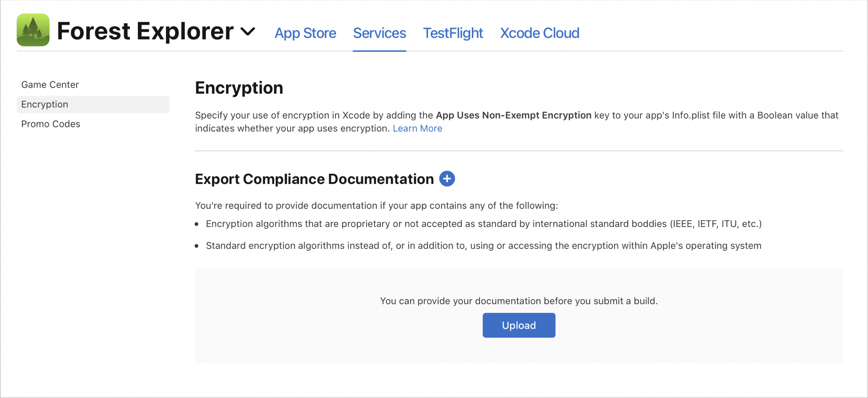The height and width of the screenshot is (398, 868).
Task: Go to the Xcode Cloud tab
Action: coord(539,33)
